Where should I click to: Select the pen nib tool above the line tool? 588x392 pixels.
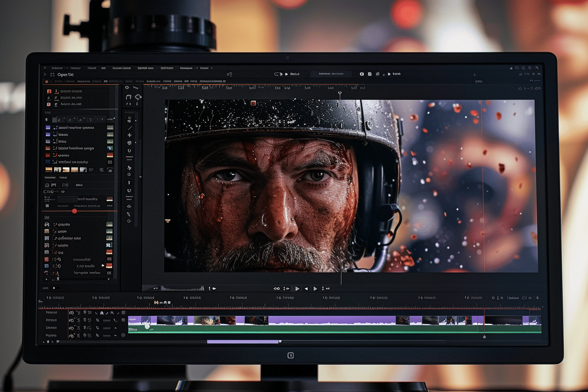pos(129,119)
